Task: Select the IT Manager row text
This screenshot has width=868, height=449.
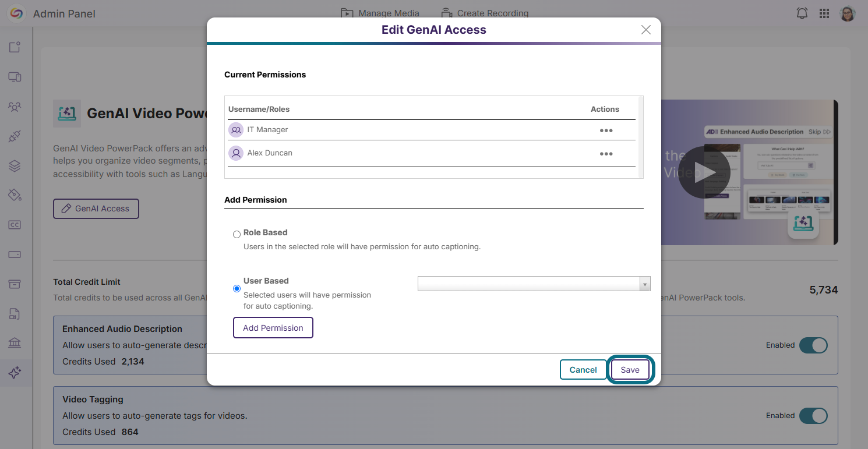Action: 267,129
